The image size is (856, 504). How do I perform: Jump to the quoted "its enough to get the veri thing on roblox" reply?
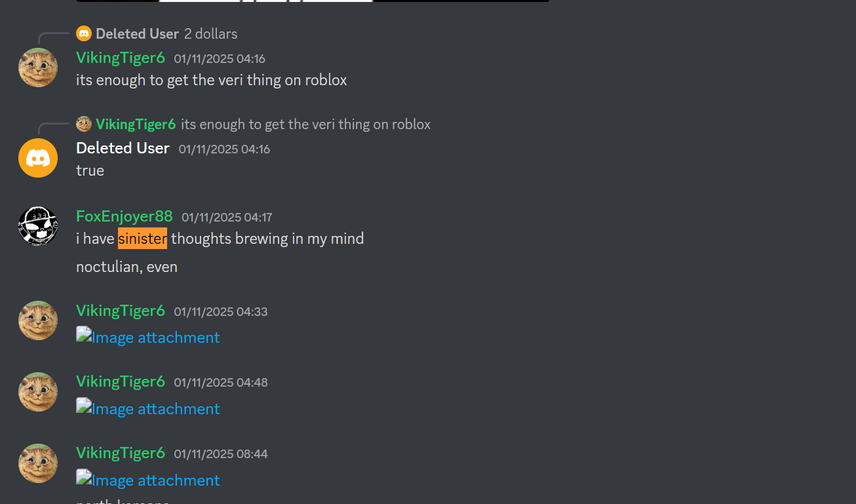(x=306, y=124)
